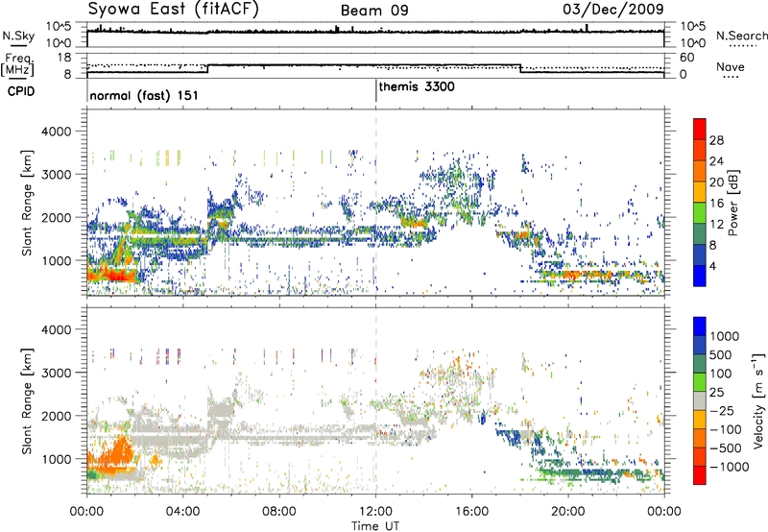
Task: Click the 'themis 3300' CPID text
Action: (x=417, y=86)
